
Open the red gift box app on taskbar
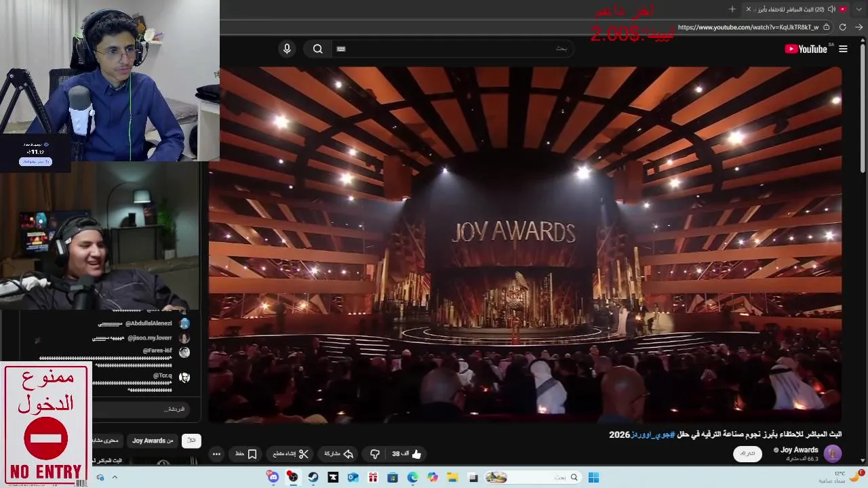coord(372,477)
